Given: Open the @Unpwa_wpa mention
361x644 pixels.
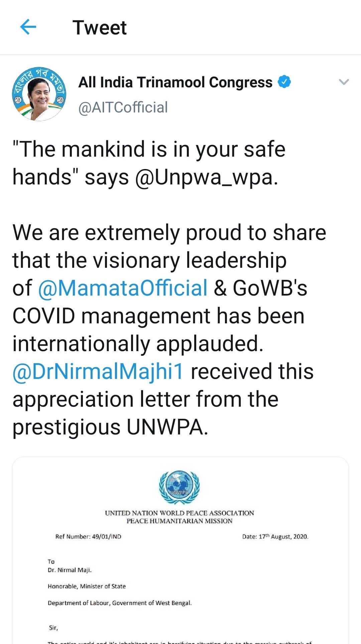Looking at the screenshot, I should (206, 177).
